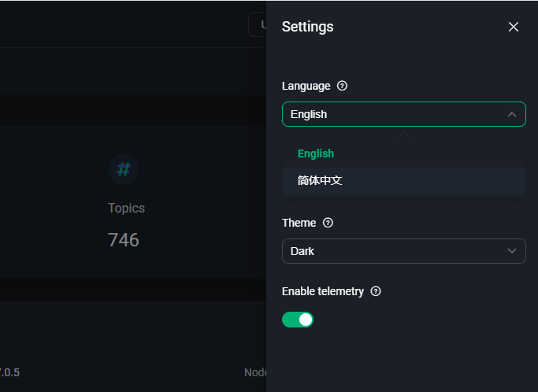Close the Settings panel
The height and width of the screenshot is (392, 538).
pos(514,27)
